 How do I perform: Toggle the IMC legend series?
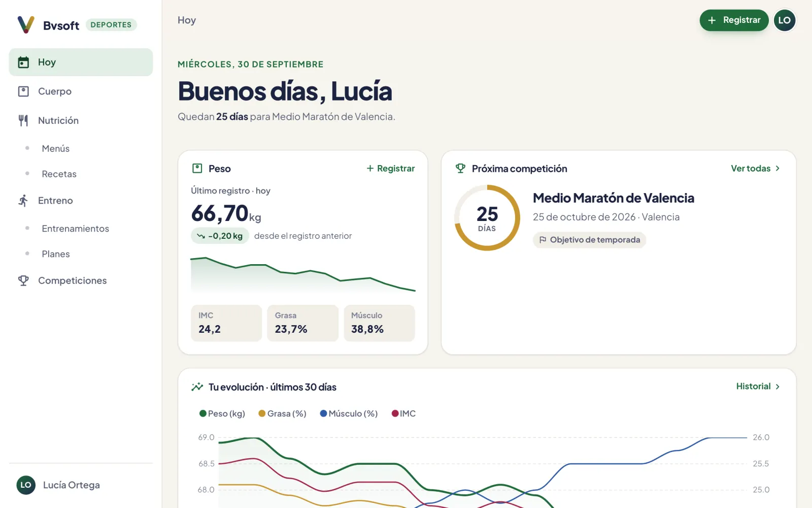click(x=404, y=414)
